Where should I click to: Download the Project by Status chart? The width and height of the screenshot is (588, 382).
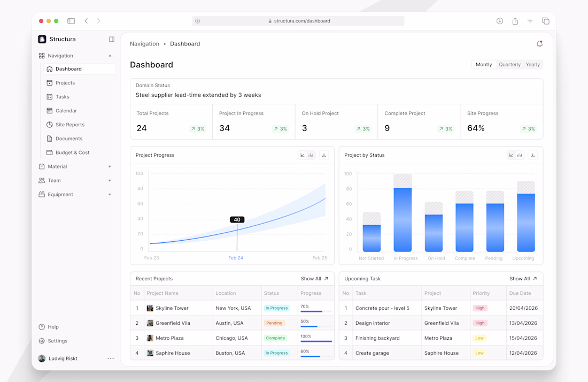(x=532, y=155)
